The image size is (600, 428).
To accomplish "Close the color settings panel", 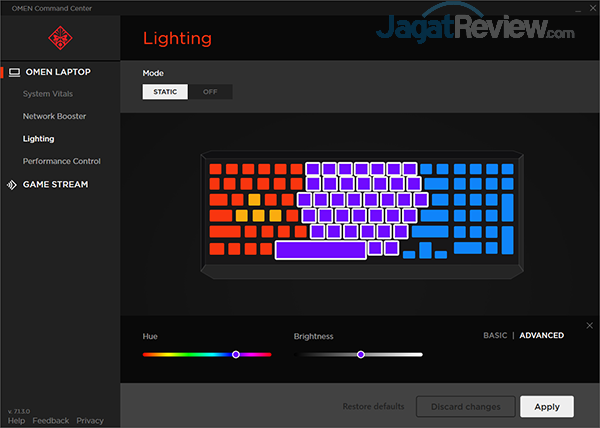I will pyautogui.click(x=589, y=326).
